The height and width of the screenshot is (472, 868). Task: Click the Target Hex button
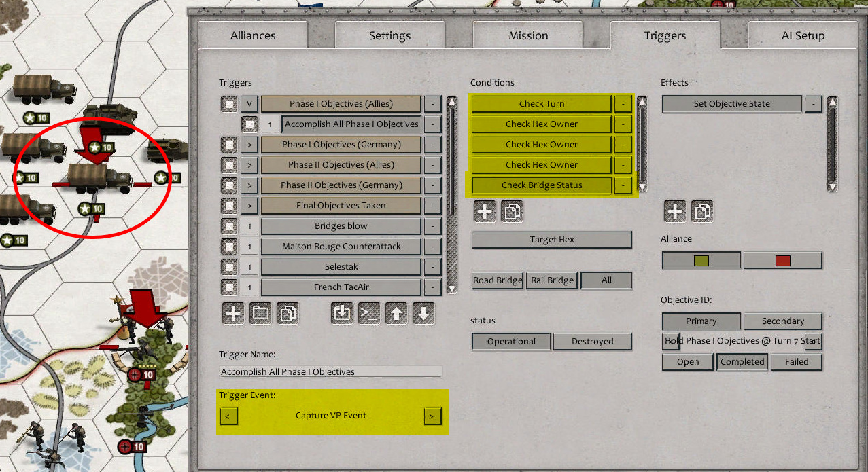pos(552,240)
